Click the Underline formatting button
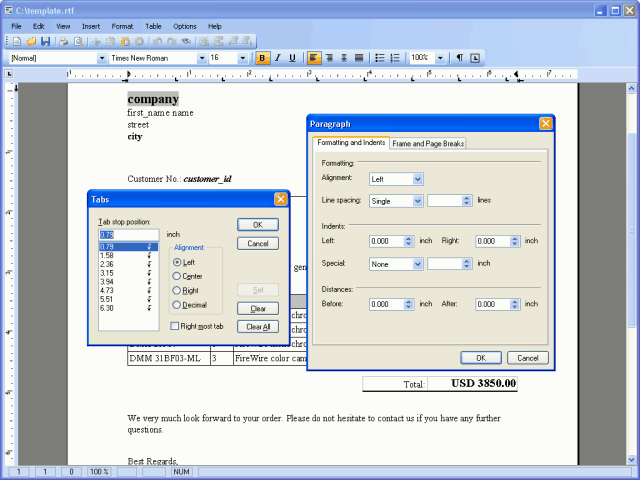Image resolution: width=640 pixels, height=480 pixels. [x=292, y=58]
